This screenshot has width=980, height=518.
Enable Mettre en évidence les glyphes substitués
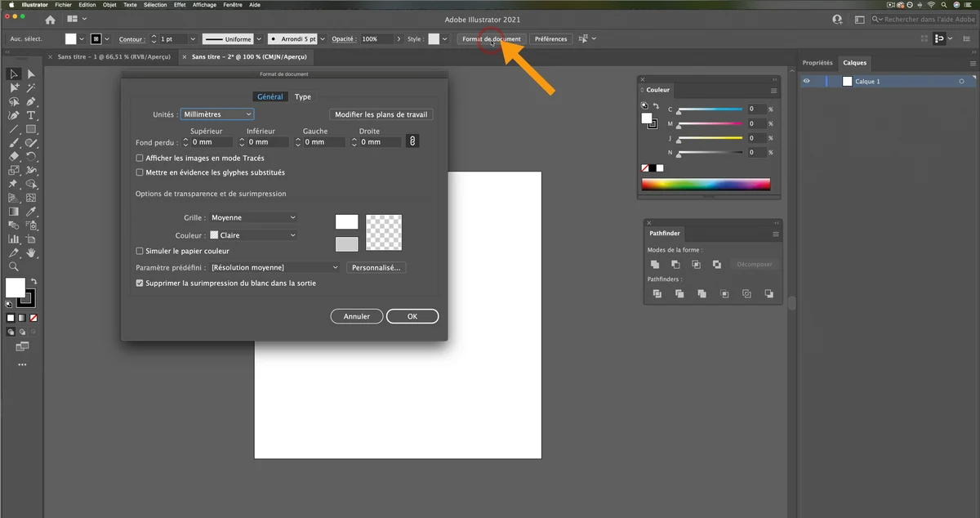140,172
